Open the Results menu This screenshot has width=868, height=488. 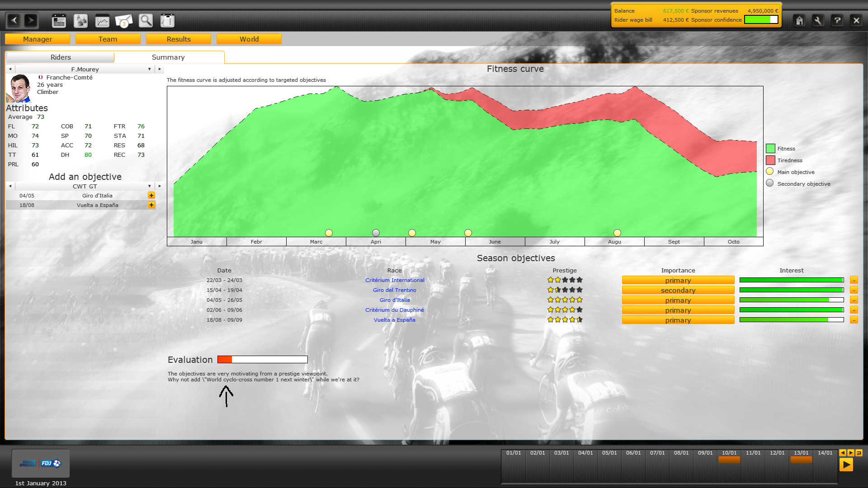tap(179, 39)
